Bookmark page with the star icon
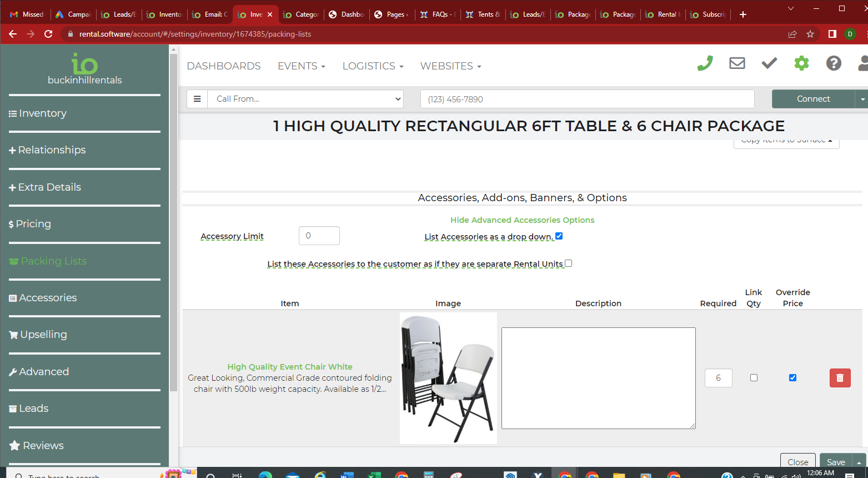Screen dimensions: 868x478 (810, 34)
